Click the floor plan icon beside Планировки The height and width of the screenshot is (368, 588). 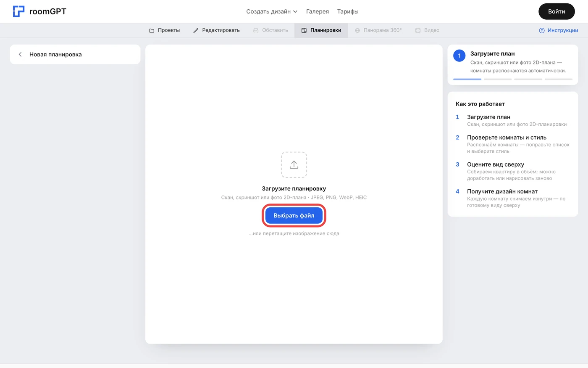[x=304, y=30]
